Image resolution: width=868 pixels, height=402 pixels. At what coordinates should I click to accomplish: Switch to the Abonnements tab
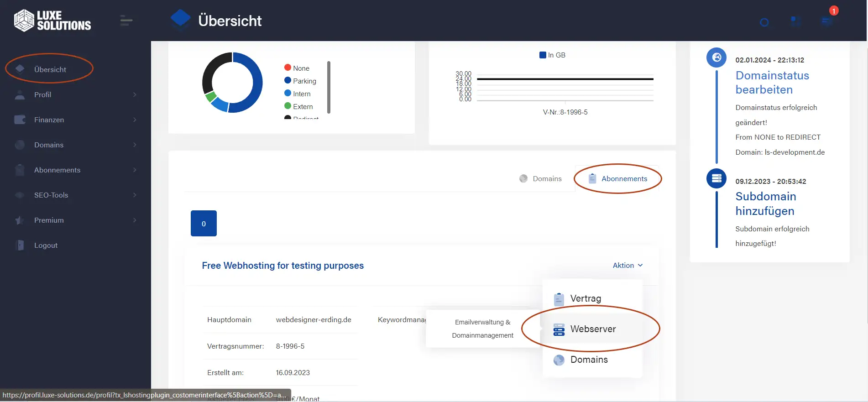pos(617,178)
